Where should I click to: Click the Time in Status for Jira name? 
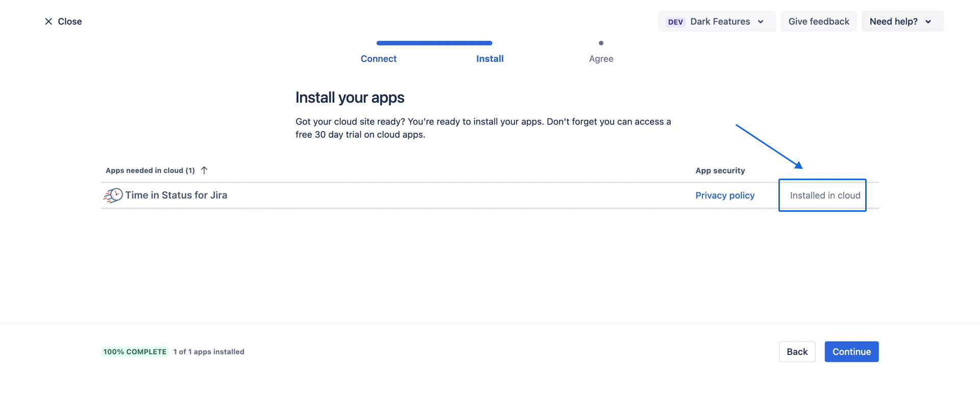(176, 195)
